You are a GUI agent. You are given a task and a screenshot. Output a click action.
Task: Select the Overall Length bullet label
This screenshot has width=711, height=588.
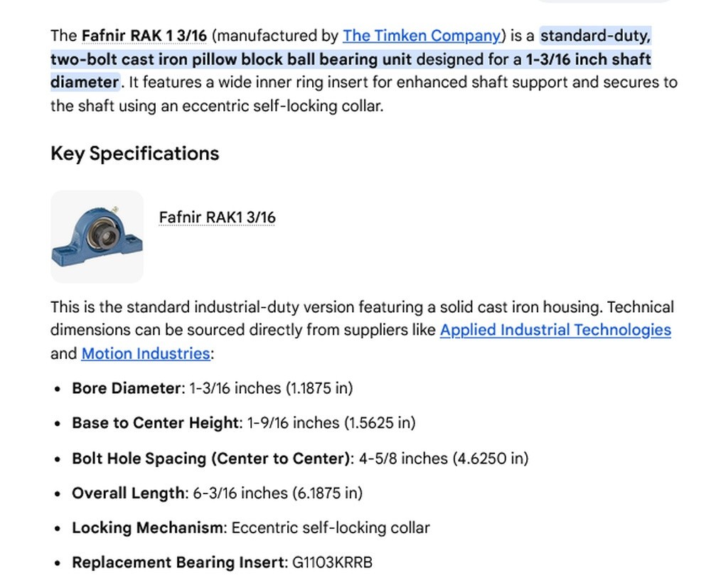(x=128, y=493)
